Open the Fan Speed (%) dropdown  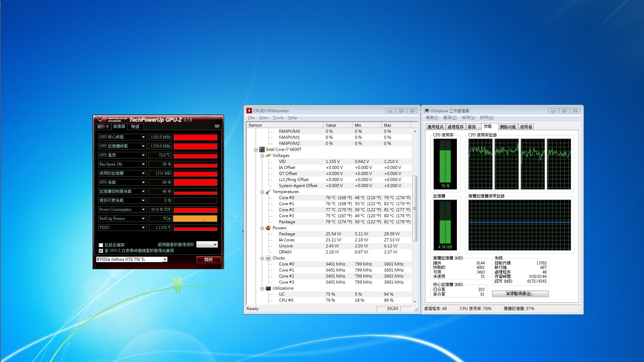pos(143,164)
